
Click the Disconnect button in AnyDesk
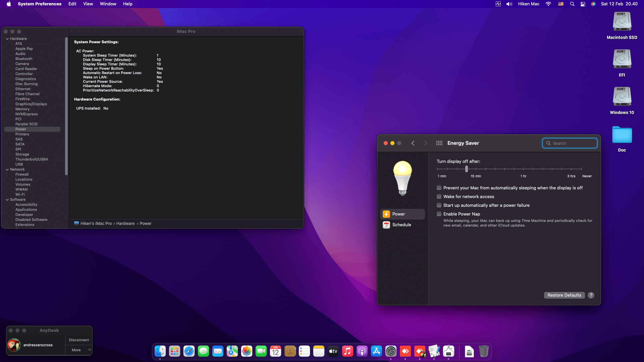[79, 340]
